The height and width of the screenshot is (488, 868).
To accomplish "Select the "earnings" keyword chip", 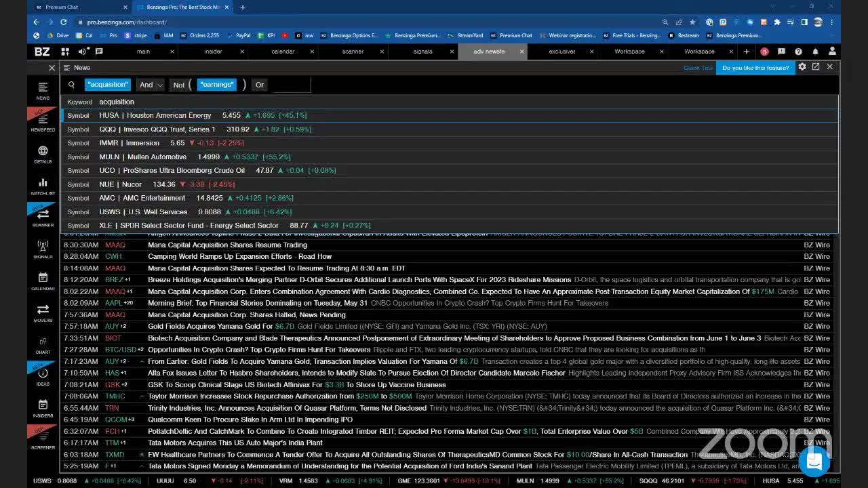I will pyautogui.click(x=216, y=85).
